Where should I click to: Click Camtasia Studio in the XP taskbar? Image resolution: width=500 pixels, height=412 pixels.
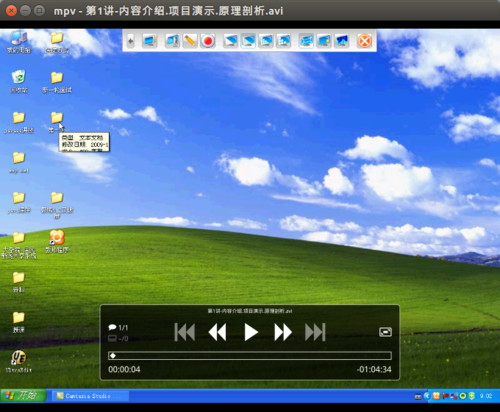pos(90,396)
